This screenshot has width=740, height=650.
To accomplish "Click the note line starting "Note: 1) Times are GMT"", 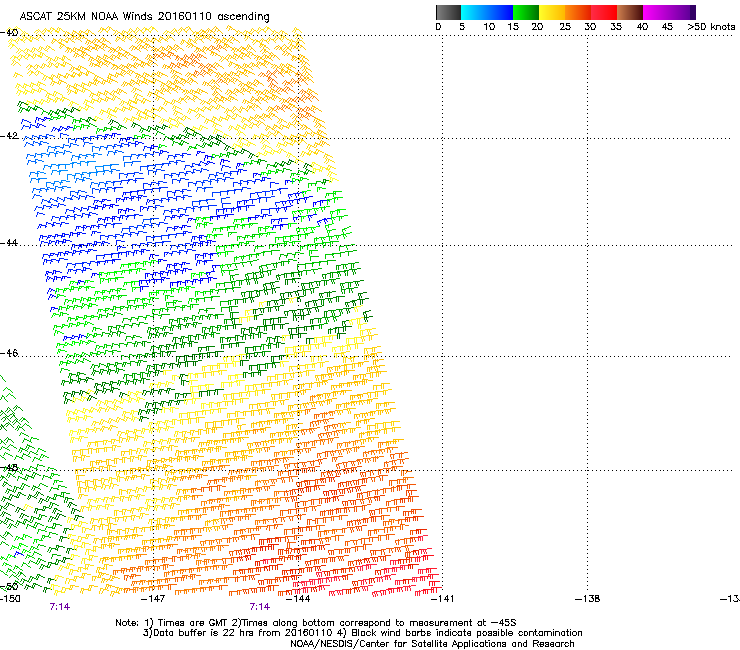I will point(316,623).
